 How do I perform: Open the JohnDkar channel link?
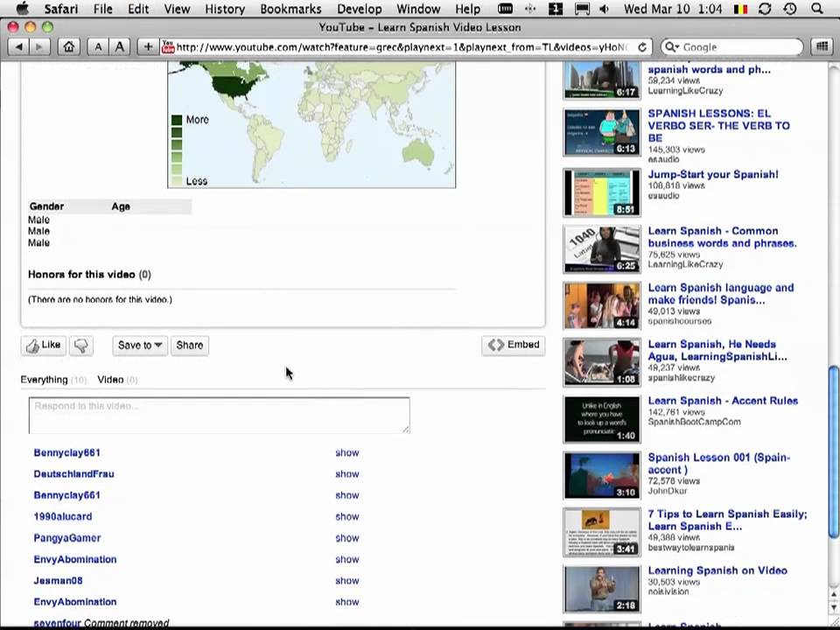click(667, 491)
